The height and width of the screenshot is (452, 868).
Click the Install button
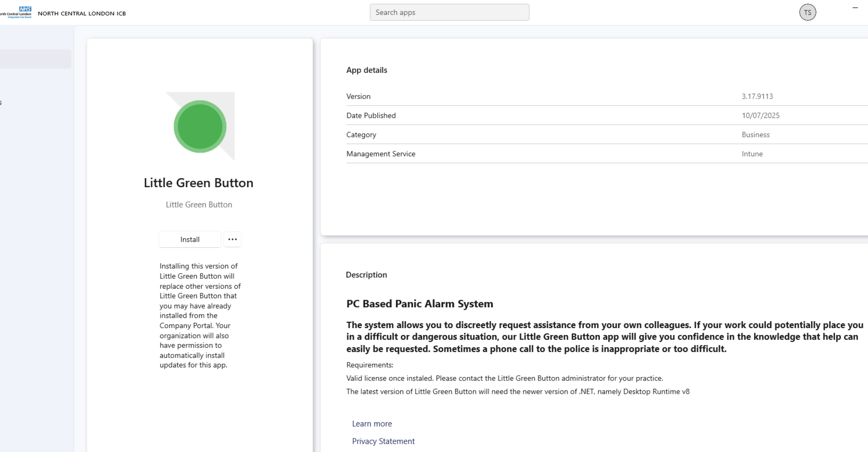point(190,240)
